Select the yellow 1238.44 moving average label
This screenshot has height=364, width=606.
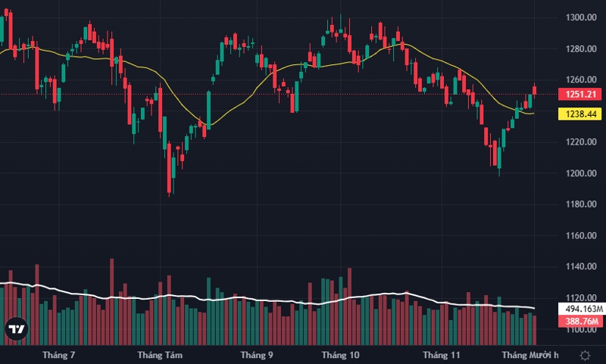click(577, 114)
